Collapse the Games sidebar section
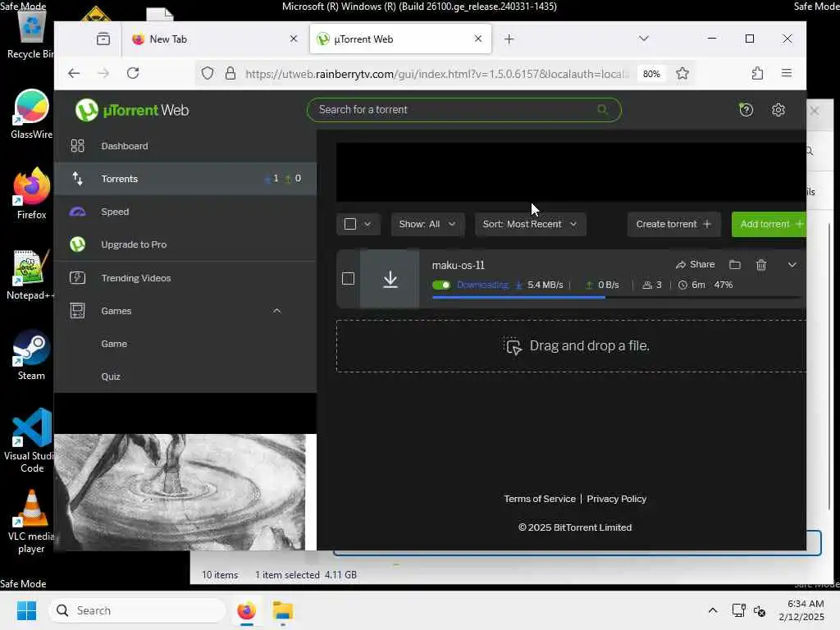 [276, 311]
